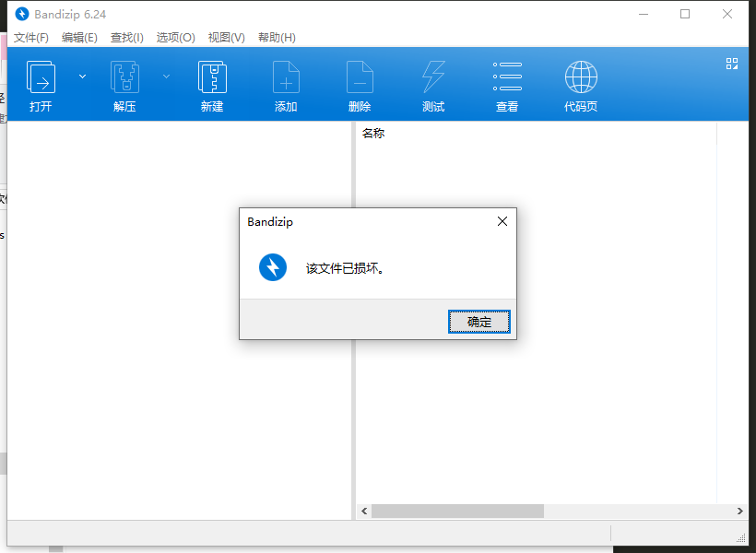756x553 pixels.
Task: Click the 添加 (Add) toolbar icon
Action: pyautogui.click(x=286, y=77)
